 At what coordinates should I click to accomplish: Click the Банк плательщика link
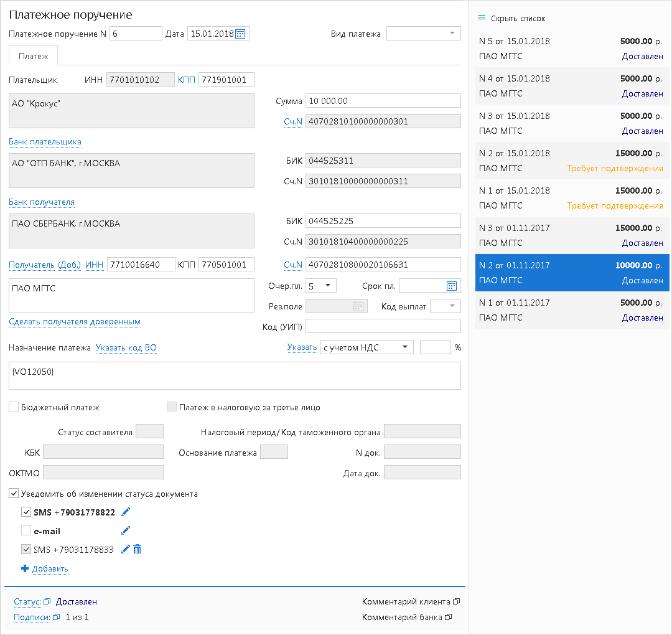pos(45,142)
